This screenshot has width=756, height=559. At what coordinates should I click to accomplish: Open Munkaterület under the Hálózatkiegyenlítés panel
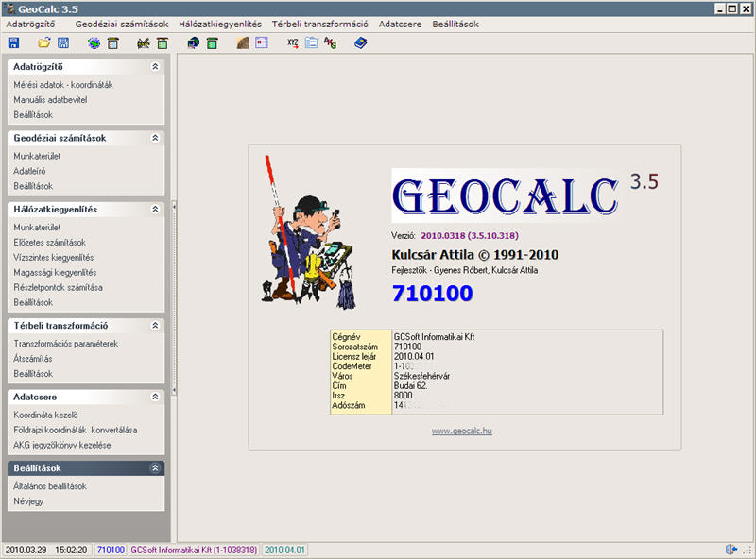37,228
